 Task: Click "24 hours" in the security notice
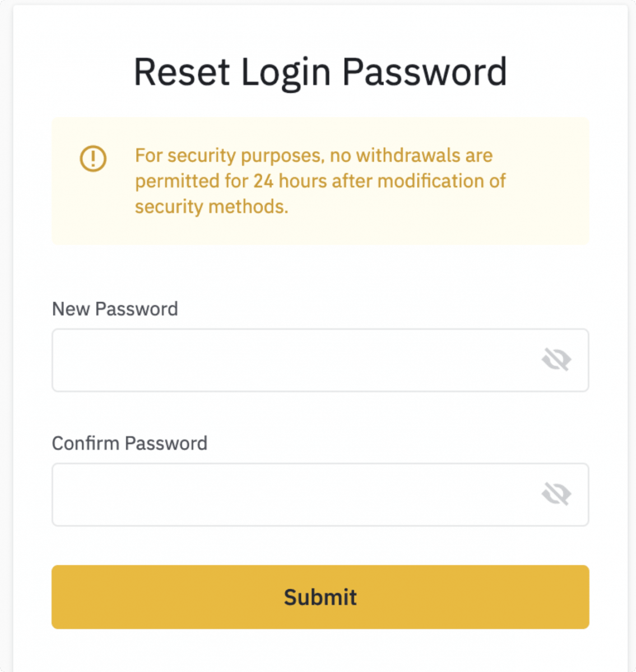point(290,181)
